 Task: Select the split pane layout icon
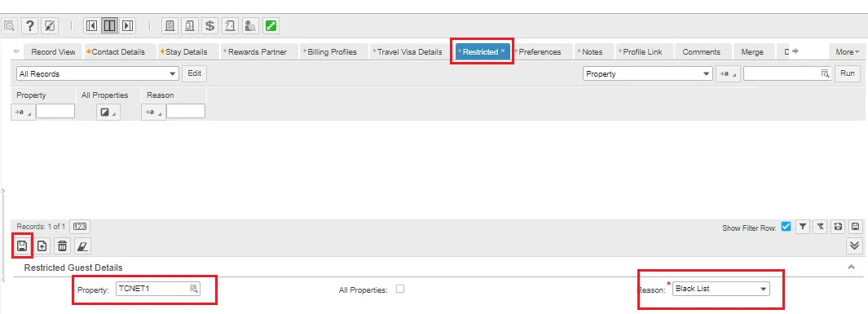coord(109,25)
